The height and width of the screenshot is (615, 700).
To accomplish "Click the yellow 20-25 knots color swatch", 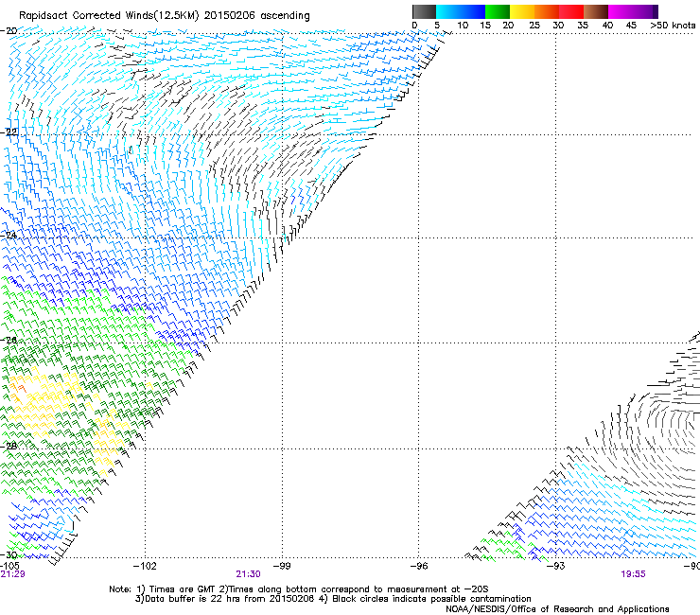I will pyautogui.click(x=522, y=11).
